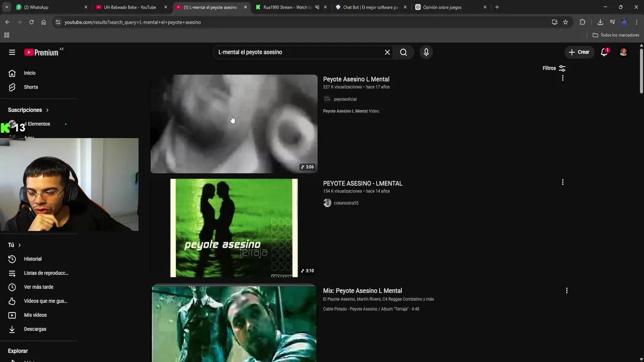Open account avatar menu

623,52
